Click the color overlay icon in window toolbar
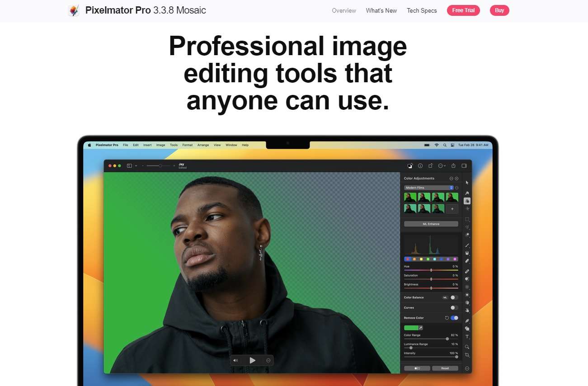Screen dimensions: 588x386 tap(409, 166)
